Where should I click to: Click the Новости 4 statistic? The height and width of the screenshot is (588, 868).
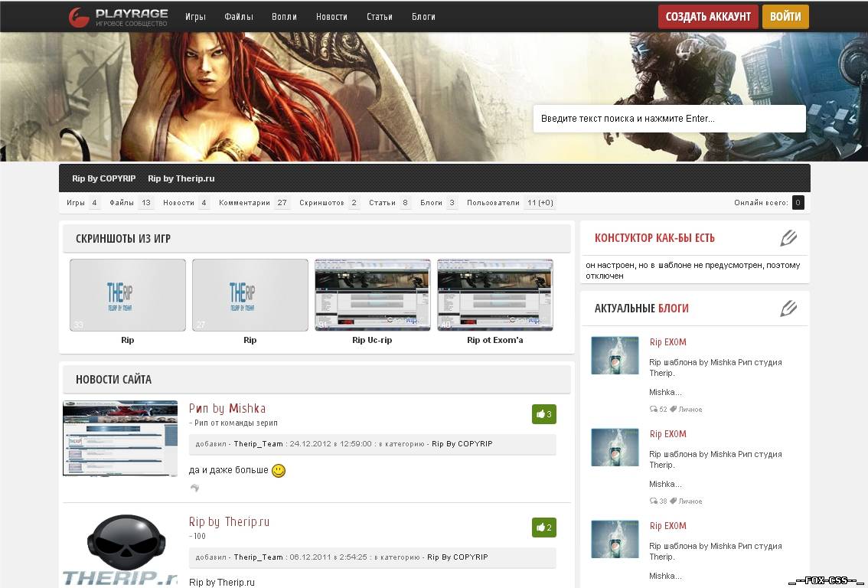point(186,203)
